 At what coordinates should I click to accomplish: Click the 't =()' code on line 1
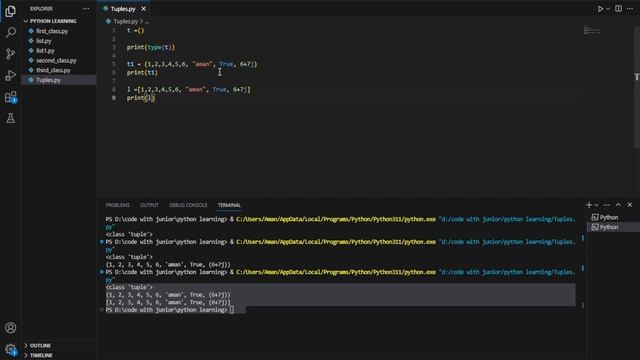point(136,31)
